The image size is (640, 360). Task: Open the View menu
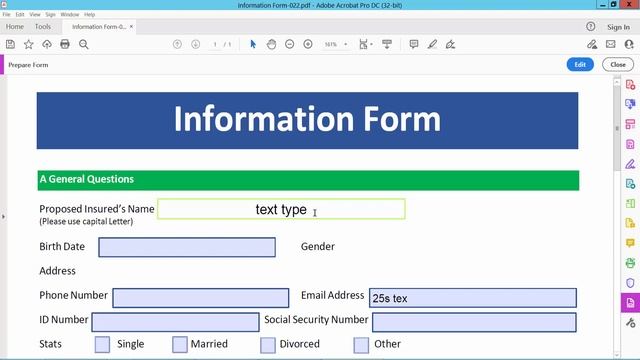pyautogui.click(x=35, y=14)
